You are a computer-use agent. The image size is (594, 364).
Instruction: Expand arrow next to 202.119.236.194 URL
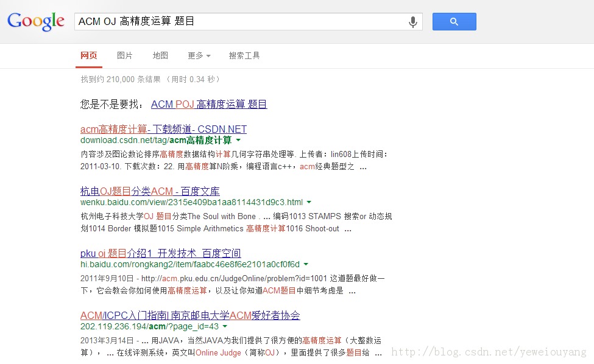click(x=225, y=326)
